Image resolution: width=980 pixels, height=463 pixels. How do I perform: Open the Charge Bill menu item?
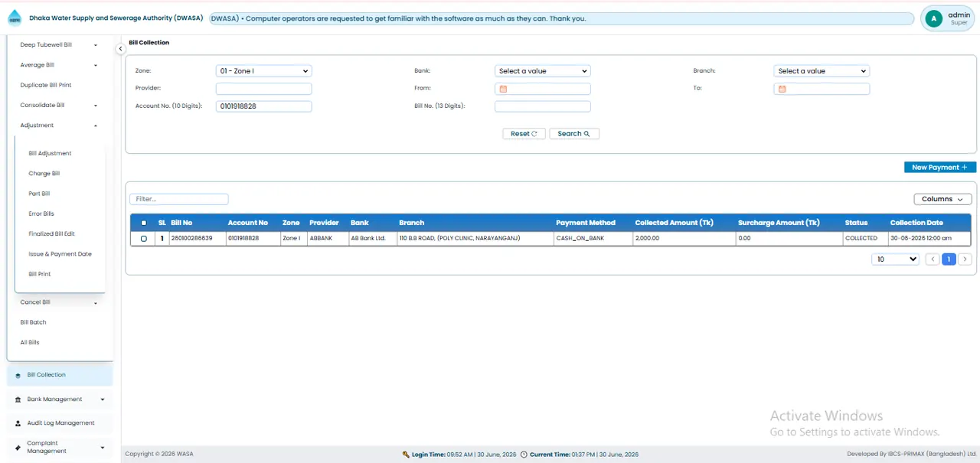coord(44,174)
